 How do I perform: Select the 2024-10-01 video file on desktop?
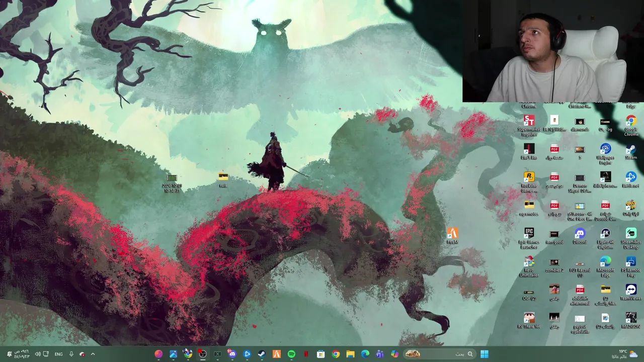(172, 183)
